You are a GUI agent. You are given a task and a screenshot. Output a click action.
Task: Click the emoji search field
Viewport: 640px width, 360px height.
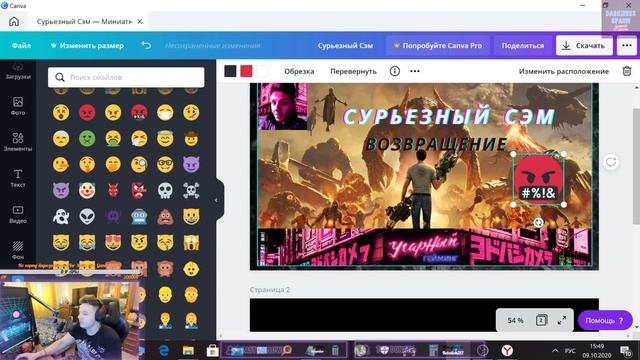coord(126,77)
